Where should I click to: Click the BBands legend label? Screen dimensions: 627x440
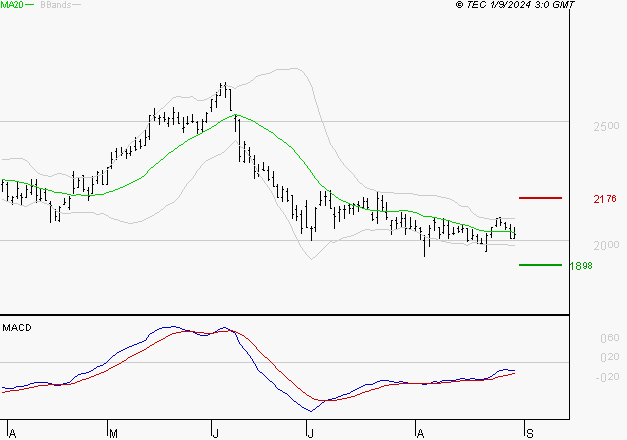click(x=56, y=5)
